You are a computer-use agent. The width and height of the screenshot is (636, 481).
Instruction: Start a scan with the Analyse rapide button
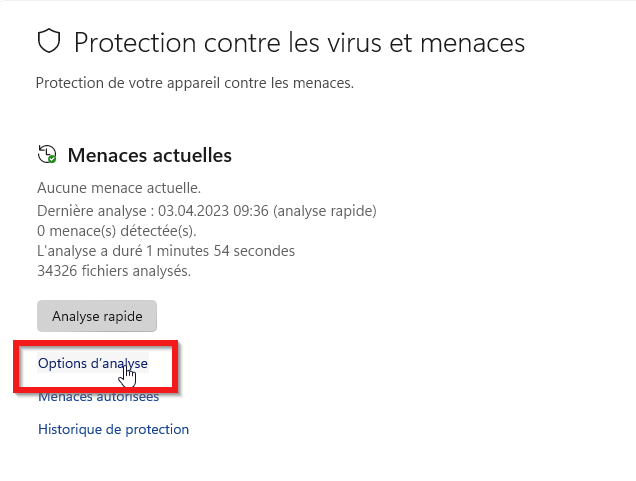tap(97, 316)
